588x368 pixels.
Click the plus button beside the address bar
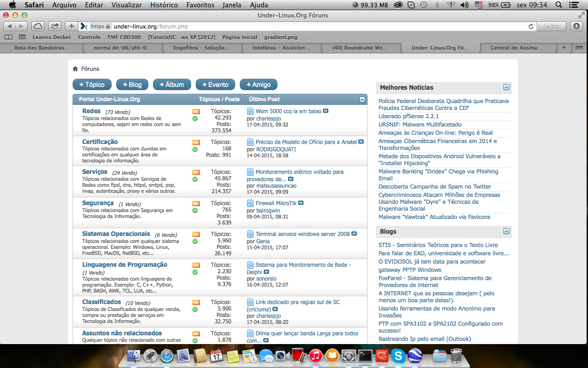click(72, 26)
